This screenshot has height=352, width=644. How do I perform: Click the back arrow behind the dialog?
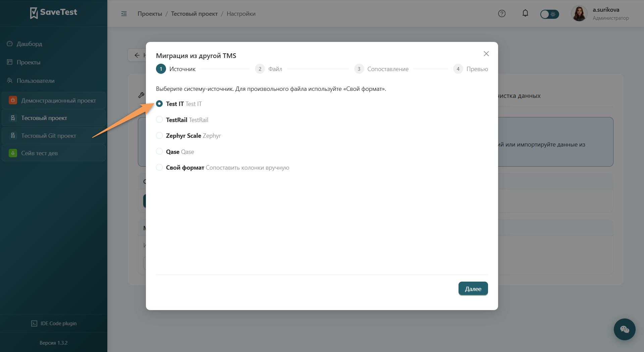coord(137,55)
